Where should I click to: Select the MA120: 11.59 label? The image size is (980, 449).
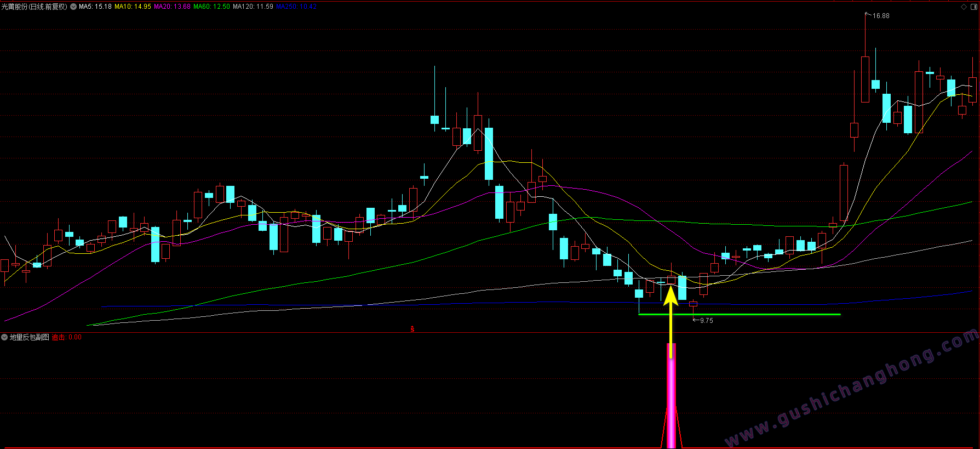253,7
